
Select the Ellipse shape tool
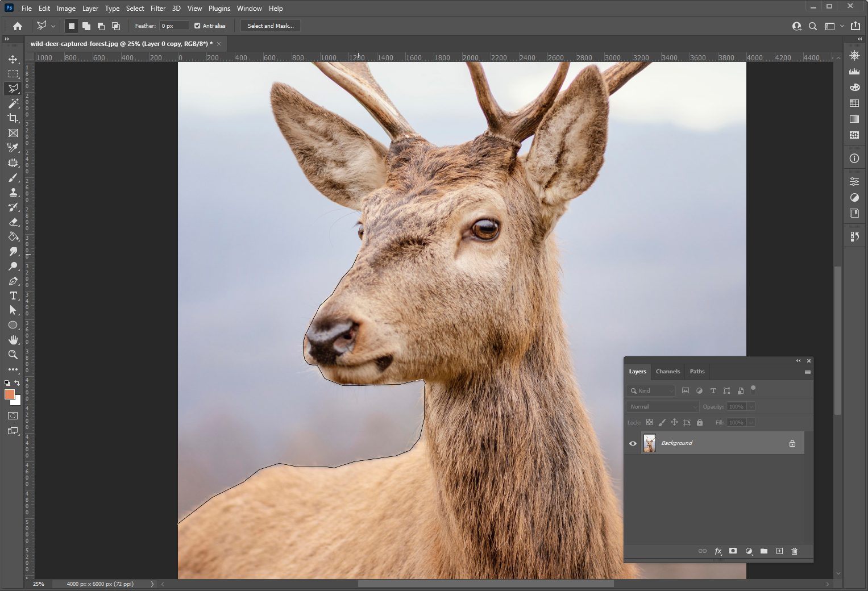(13, 325)
